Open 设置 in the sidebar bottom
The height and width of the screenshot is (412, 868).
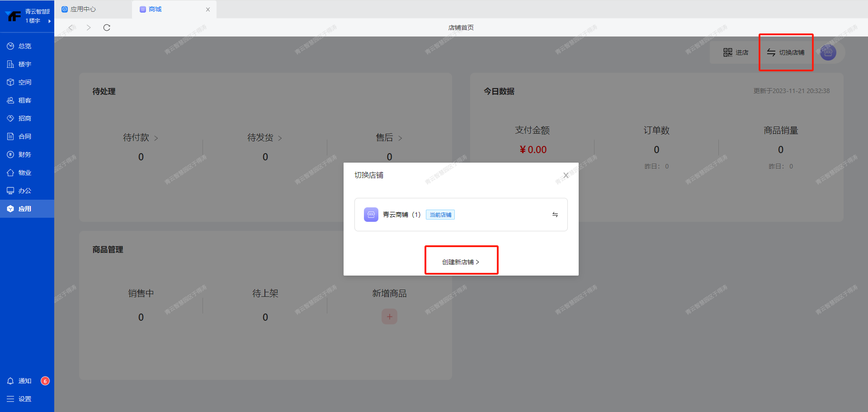pos(25,399)
